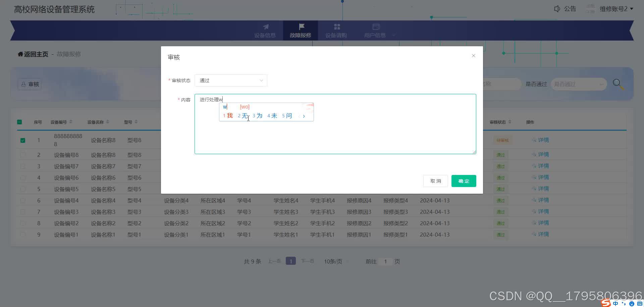Click the 设备信息 paper-plane icon

coord(266,27)
